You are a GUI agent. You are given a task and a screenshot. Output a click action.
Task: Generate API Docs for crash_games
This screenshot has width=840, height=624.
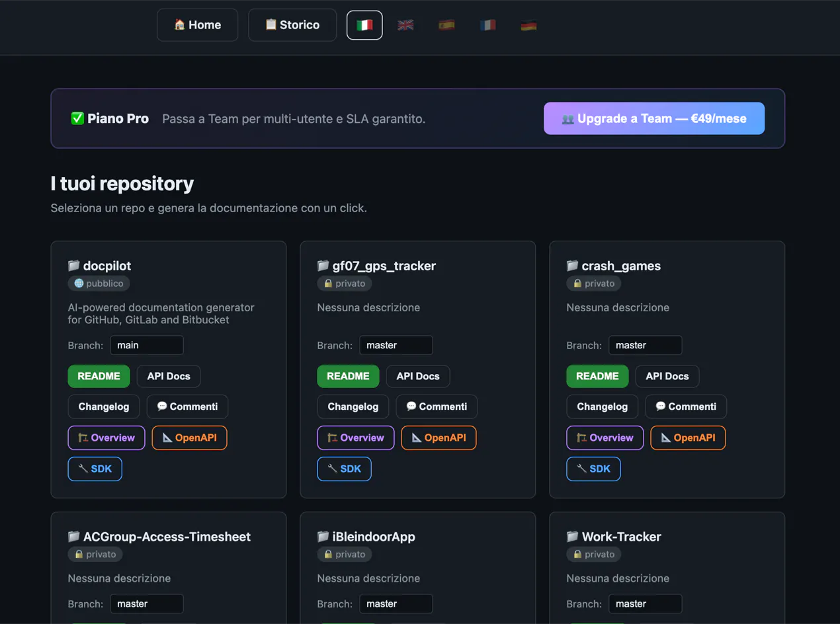667,376
